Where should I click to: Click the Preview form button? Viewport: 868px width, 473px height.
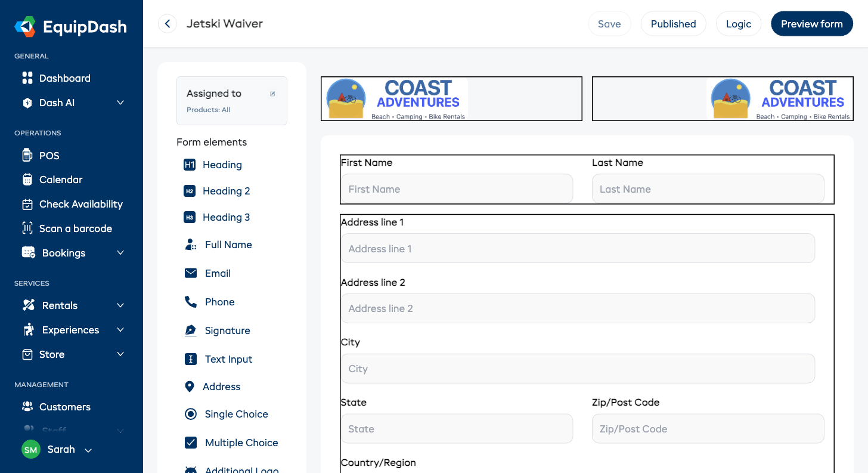pyautogui.click(x=811, y=24)
